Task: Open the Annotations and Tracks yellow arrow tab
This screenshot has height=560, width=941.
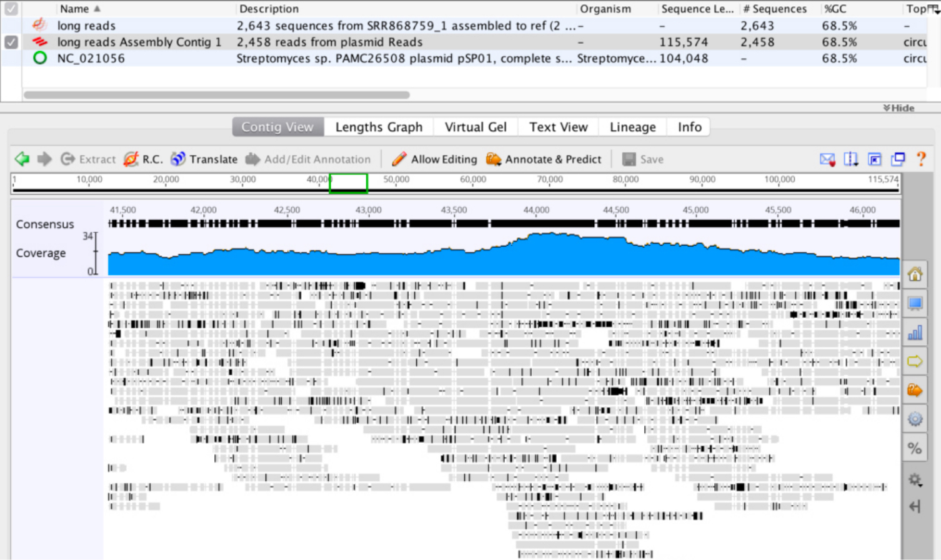Action: pos(915,361)
